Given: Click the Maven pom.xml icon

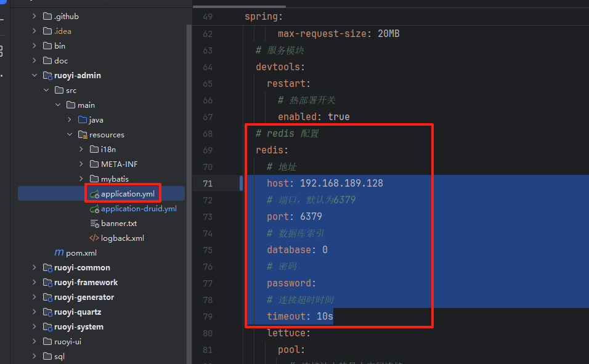Looking at the screenshot, I should coord(59,253).
